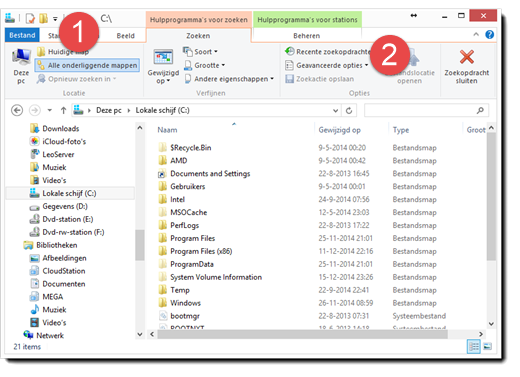Select Hulpprogramma's voor stations contextual tab
Viewport: 520px width, 377px height.
[x=307, y=20]
